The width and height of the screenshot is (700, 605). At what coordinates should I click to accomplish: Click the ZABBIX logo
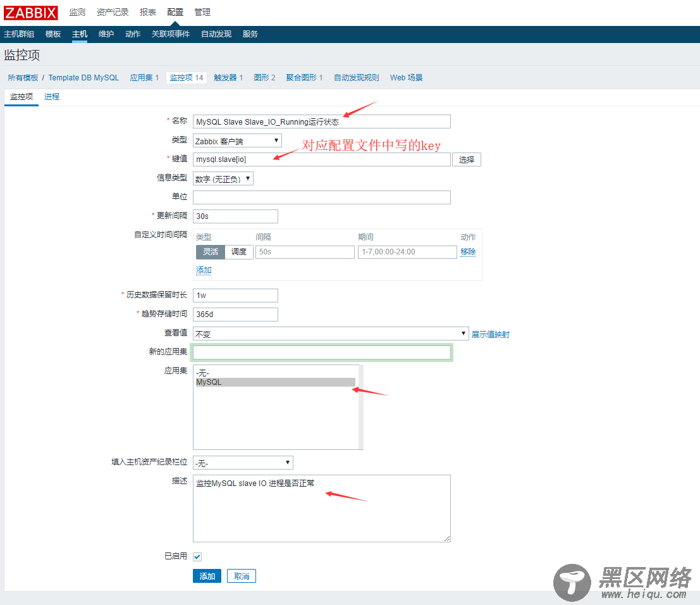click(x=31, y=13)
